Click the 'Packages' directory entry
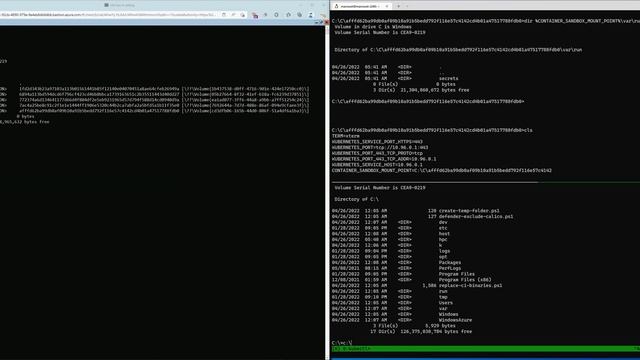 pos(450,263)
